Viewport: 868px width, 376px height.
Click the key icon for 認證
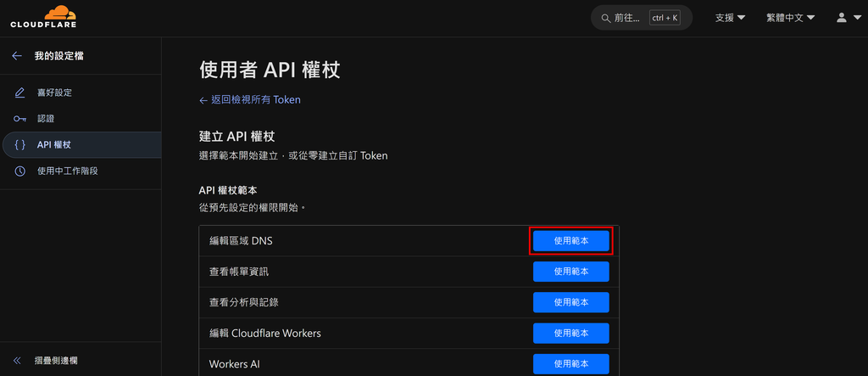pos(20,119)
